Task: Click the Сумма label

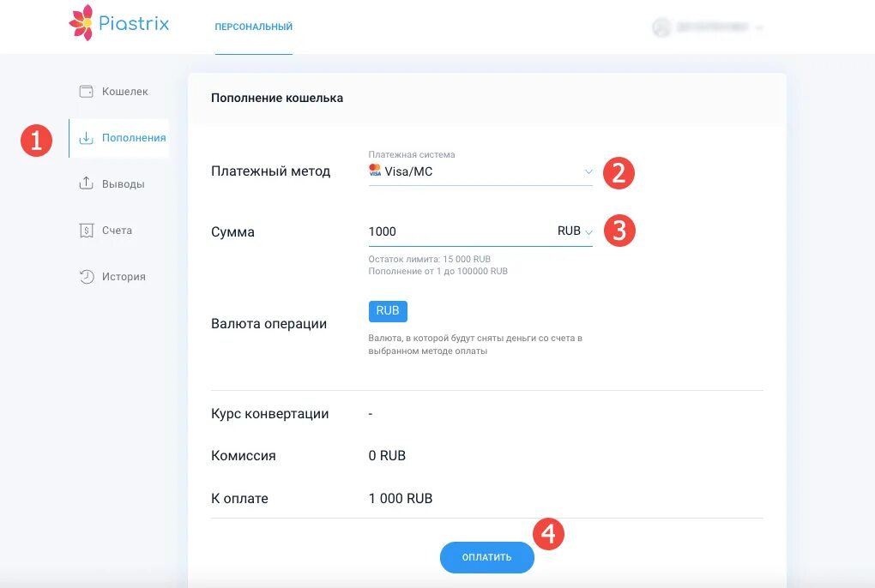Action: [232, 231]
